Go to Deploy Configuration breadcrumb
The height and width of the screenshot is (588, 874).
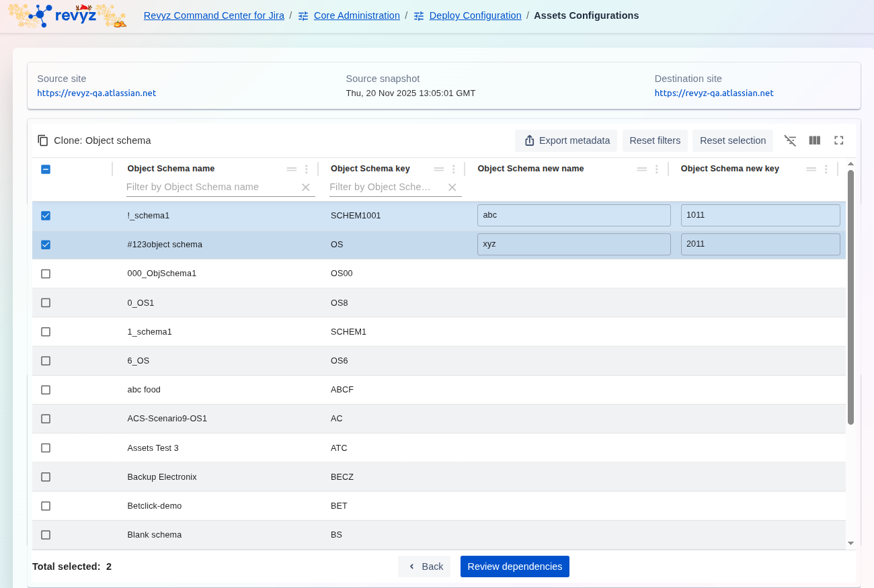pyautogui.click(x=475, y=15)
